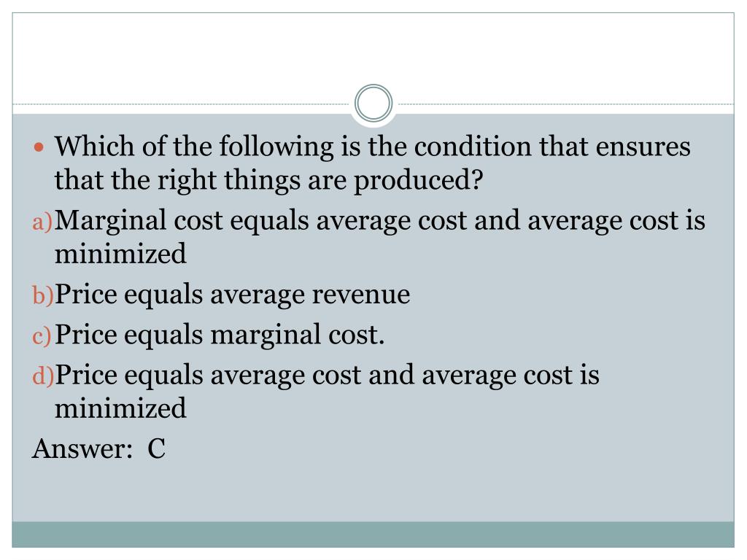Click the orange bullet before the question
Viewport: 747px width, 560px height.
(39, 147)
